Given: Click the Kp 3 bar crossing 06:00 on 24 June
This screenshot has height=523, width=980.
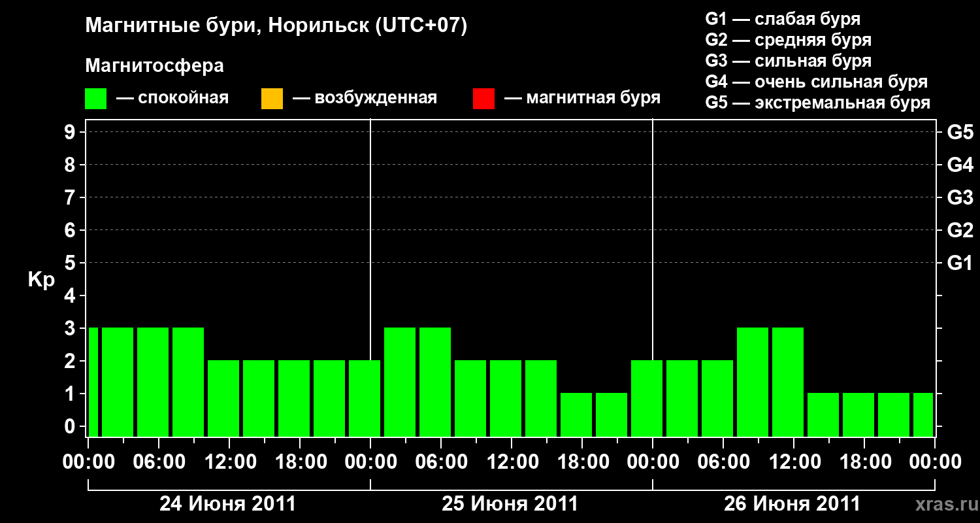Looking at the screenshot, I should coord(153,382).
